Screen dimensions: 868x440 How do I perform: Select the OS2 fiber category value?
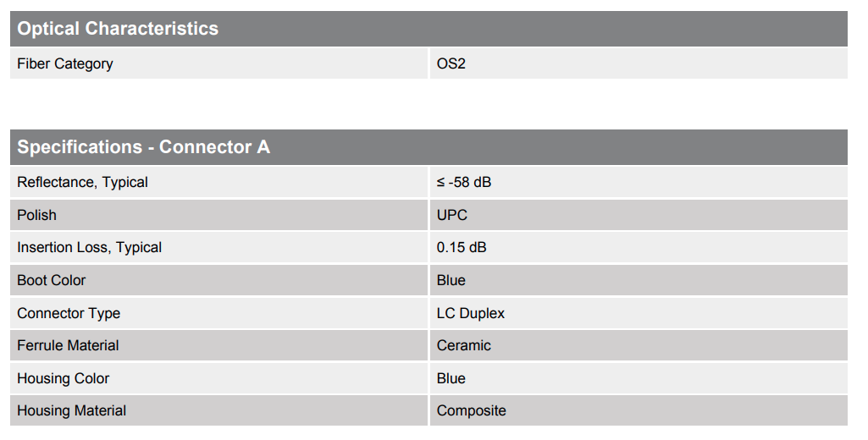click(451, 63)
